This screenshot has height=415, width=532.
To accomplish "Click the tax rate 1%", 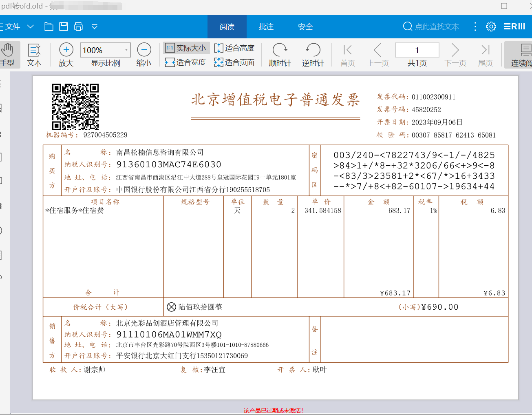I will pyautogui.click(x=434, y=211).
